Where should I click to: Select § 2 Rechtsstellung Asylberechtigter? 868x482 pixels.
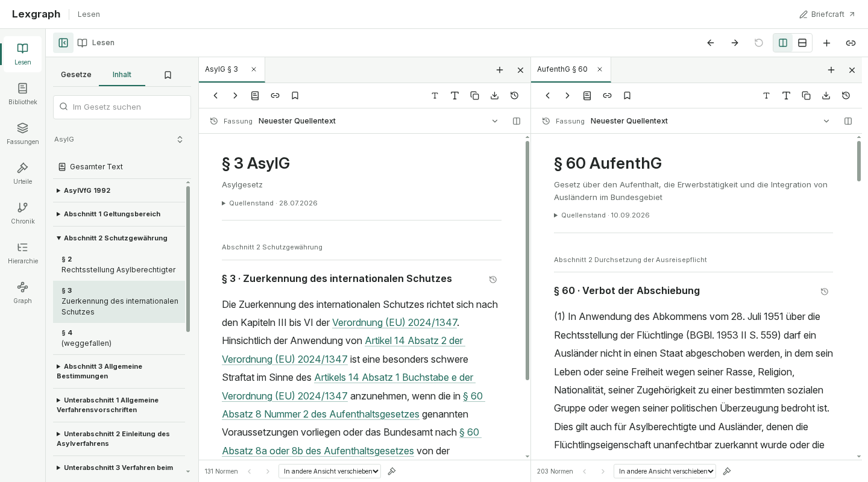[119, 264]
